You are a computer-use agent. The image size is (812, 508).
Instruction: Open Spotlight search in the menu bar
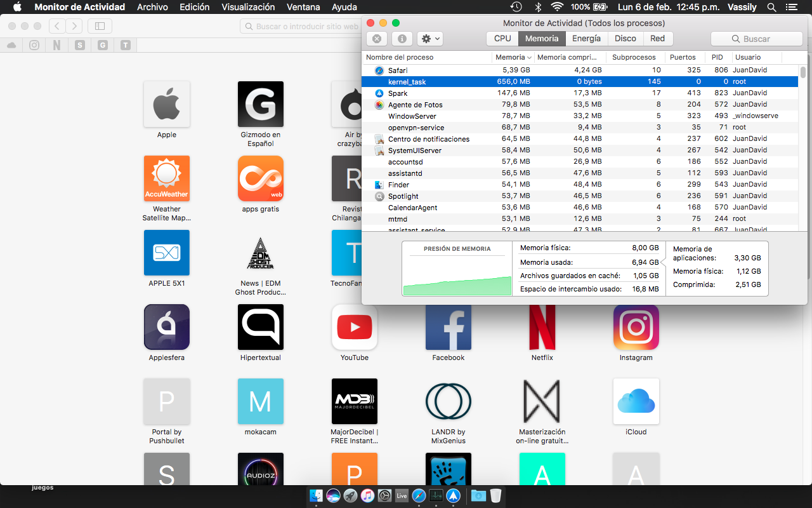pyautogui.click(x=771, y=7)
